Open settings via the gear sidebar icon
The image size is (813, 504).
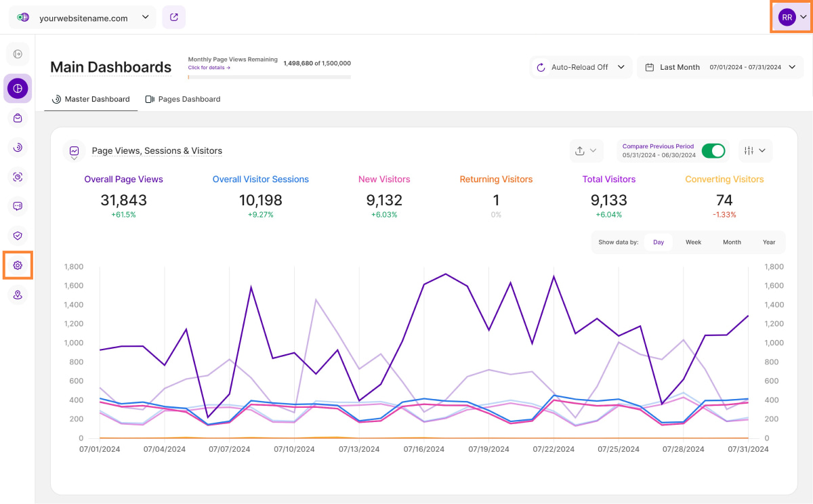pos(18,266)
